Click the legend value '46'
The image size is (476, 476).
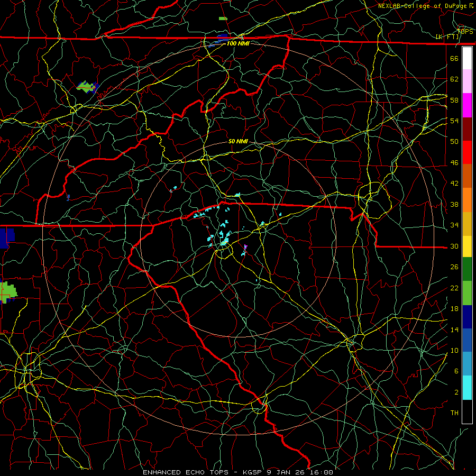click(454, 163)
